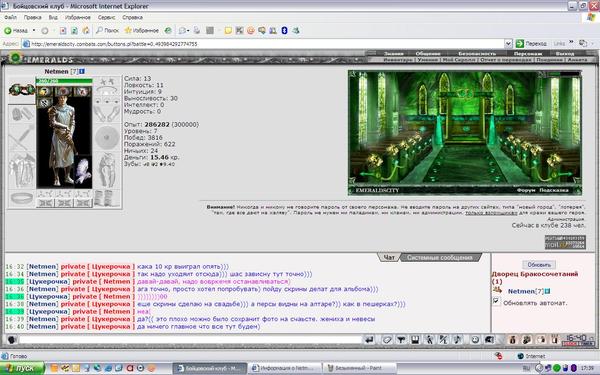Click the chat message input field
The width and height of the screenshot is (600, 375).
191,339
